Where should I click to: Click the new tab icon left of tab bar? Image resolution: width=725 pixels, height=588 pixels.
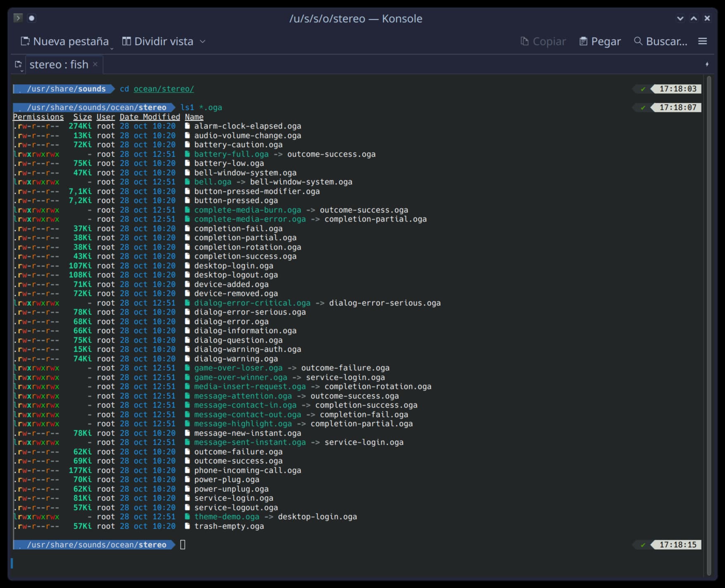(x=19, y=64)
